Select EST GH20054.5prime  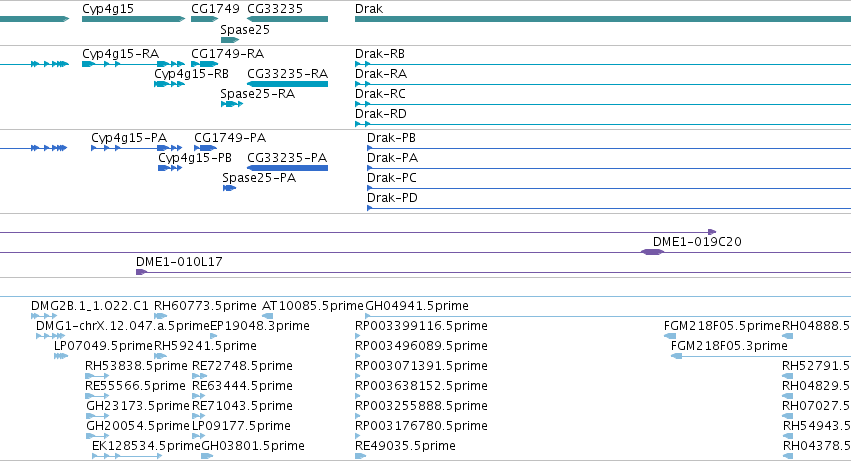138,426
